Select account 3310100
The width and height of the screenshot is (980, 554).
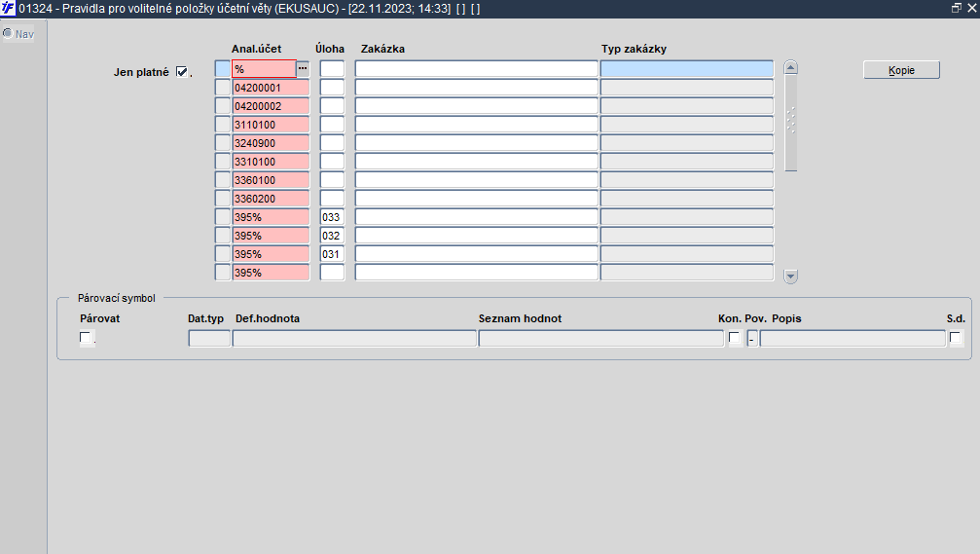tap(271, 162)
